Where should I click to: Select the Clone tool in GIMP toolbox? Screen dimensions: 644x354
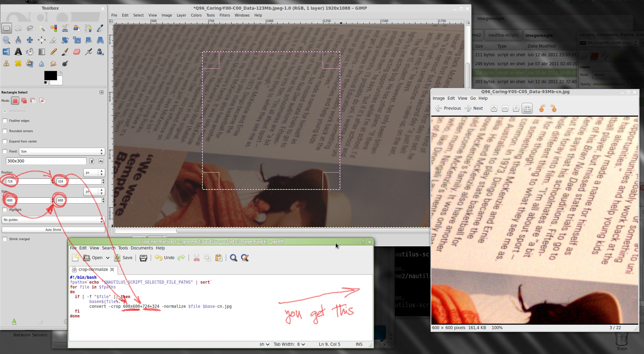point(6,63)
